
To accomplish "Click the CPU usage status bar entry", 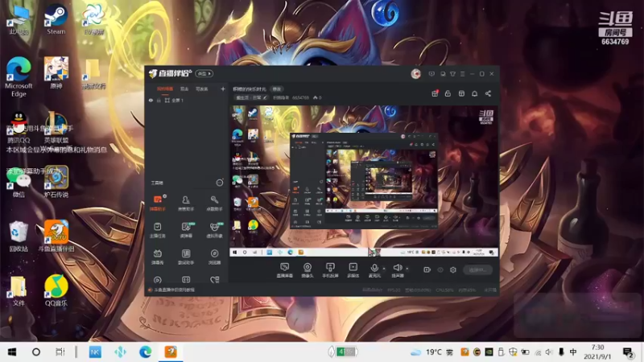I will pos(445,290).
